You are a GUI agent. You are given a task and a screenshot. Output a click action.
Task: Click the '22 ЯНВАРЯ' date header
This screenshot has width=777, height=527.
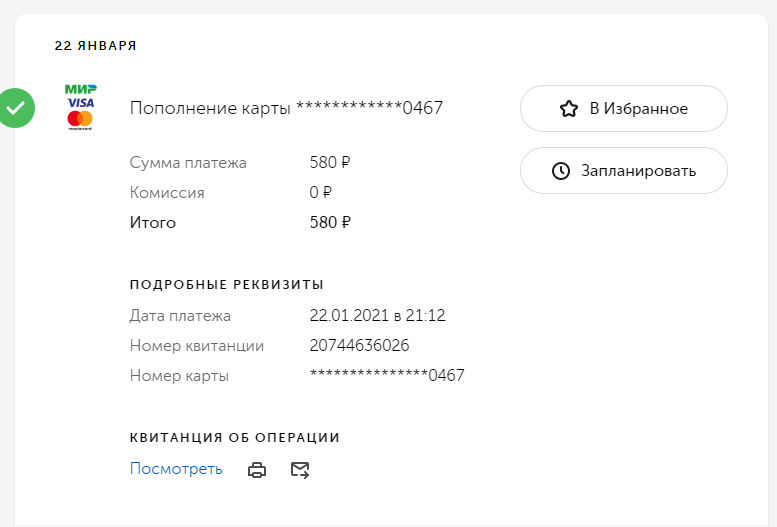click(95, 46)
